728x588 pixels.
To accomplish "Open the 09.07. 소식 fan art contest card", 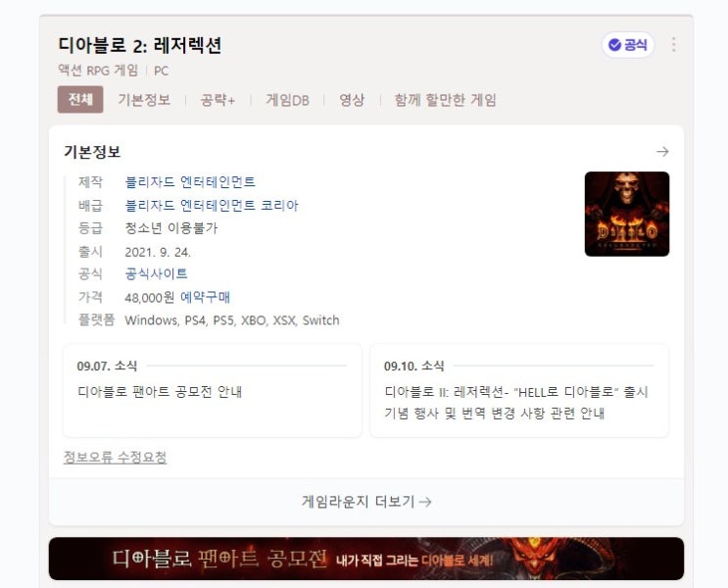I will click(x=213, y=390).
